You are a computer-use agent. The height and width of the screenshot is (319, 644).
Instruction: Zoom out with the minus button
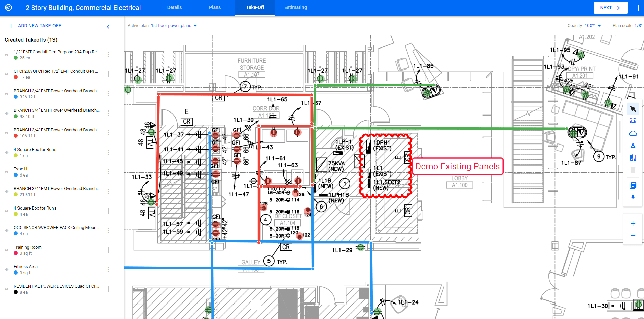point(633,235)
